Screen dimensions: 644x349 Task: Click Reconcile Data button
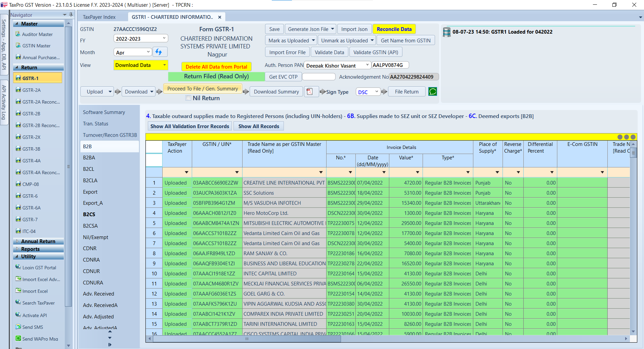[x=394, y=29]
